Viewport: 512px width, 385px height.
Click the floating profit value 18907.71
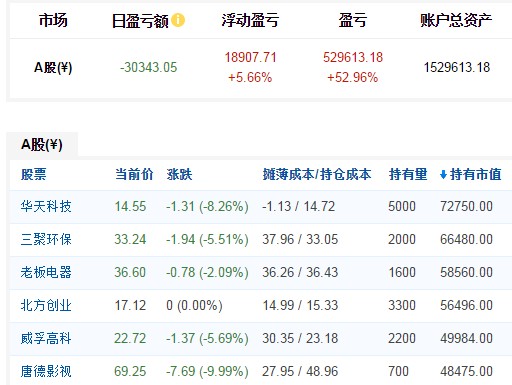(250, 57)
